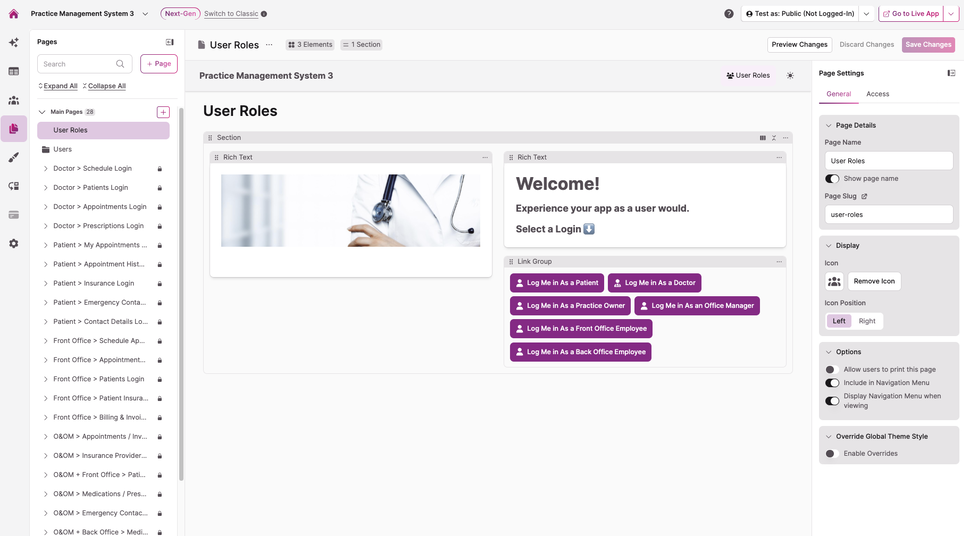Select Left icon position
Screen dimensions: 964x536
click(x=839, y=321)
